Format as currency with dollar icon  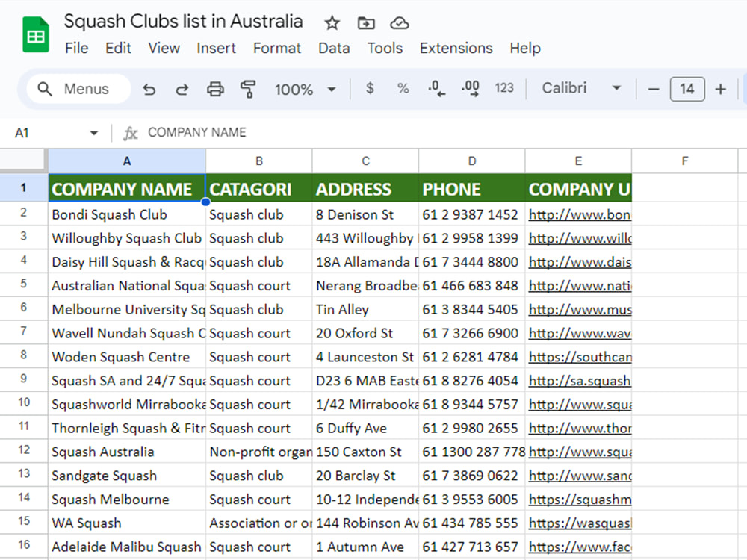tap(370, 89)
